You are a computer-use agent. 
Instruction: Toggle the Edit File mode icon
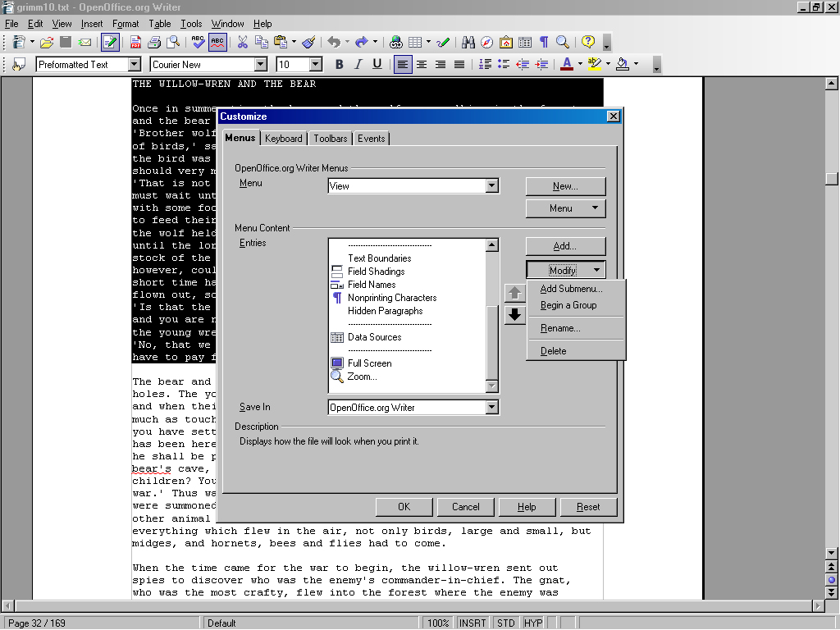pyautogui.click(x=110, y=43)
